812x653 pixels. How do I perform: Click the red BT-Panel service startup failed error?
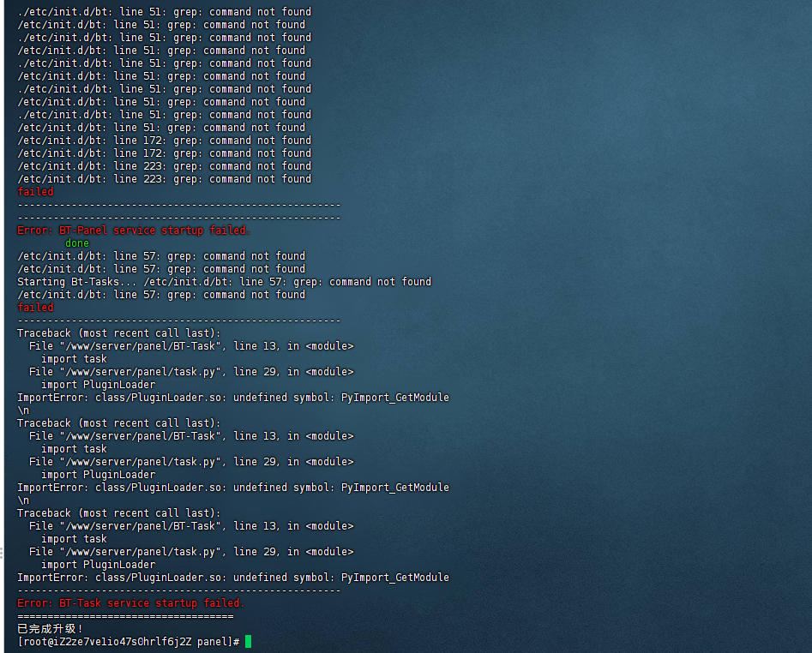point(134,231)
